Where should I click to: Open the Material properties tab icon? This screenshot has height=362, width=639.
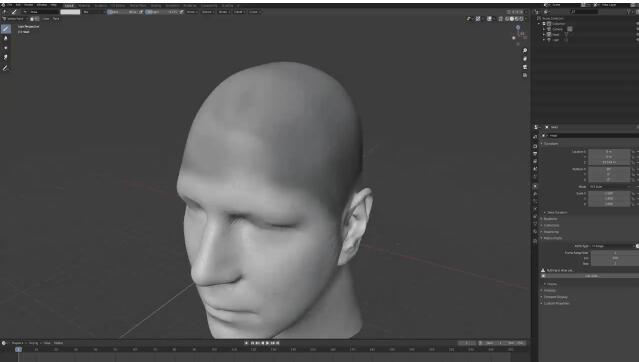coord(535,232)
